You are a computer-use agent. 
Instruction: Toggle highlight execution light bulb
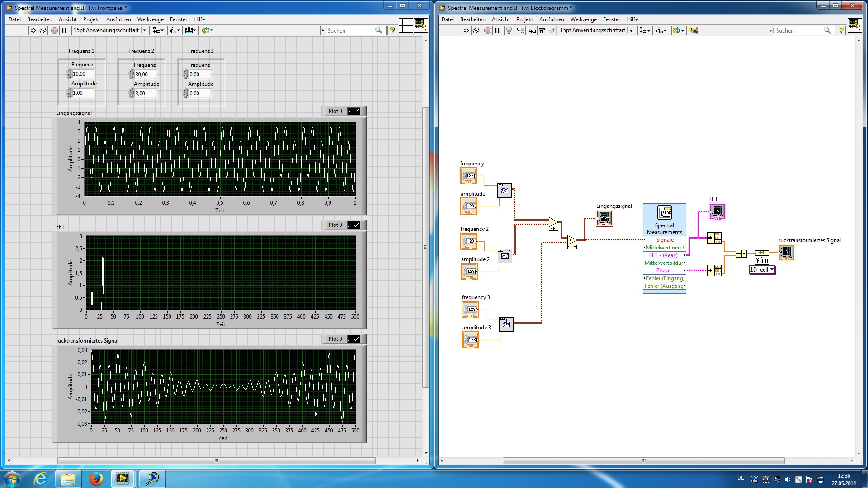[x=509, y=30]
